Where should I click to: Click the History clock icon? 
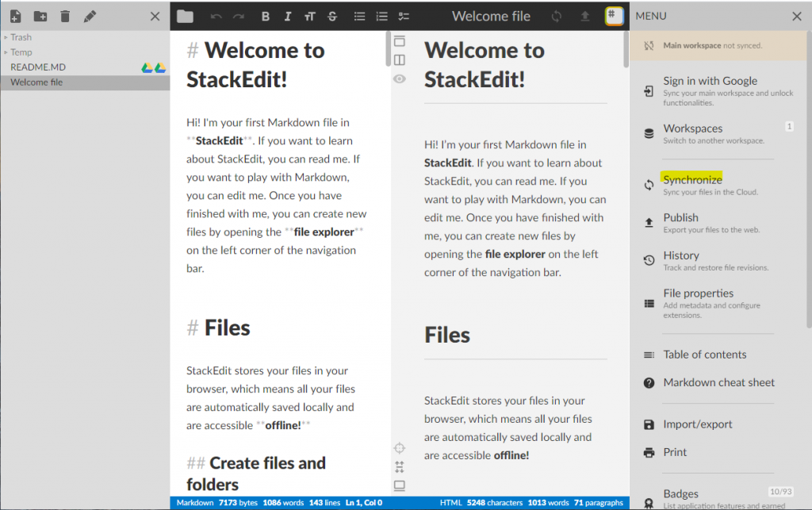coord(649,260)
